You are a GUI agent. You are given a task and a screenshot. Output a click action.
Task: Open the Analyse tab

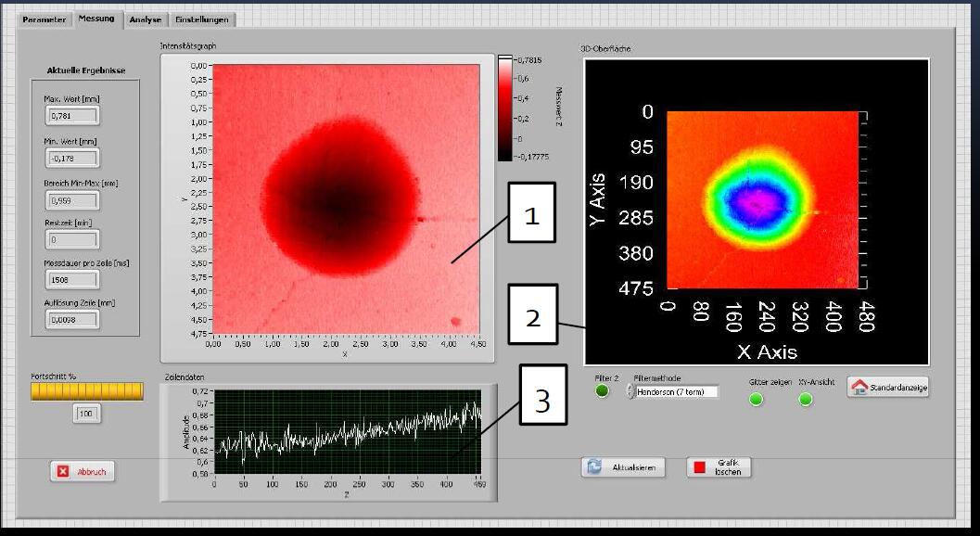tap(146, 19)
